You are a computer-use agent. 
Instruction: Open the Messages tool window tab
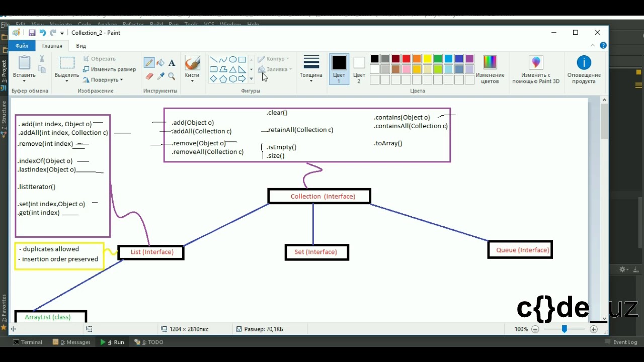(71, 342)
